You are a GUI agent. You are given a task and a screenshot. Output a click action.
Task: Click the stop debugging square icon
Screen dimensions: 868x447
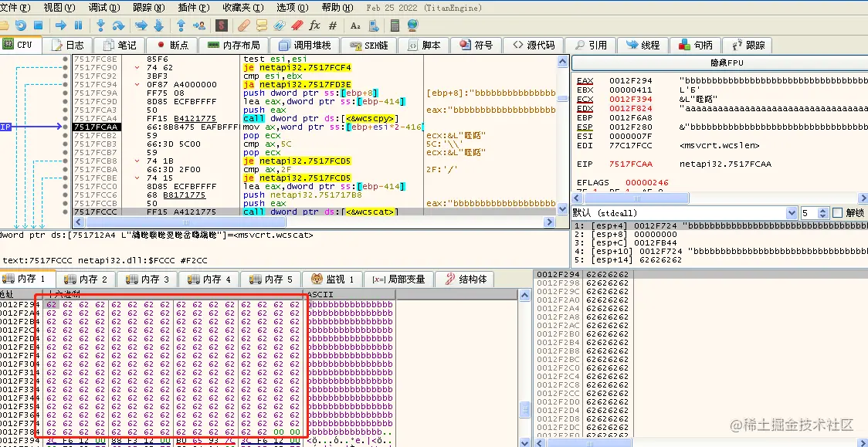38,25
